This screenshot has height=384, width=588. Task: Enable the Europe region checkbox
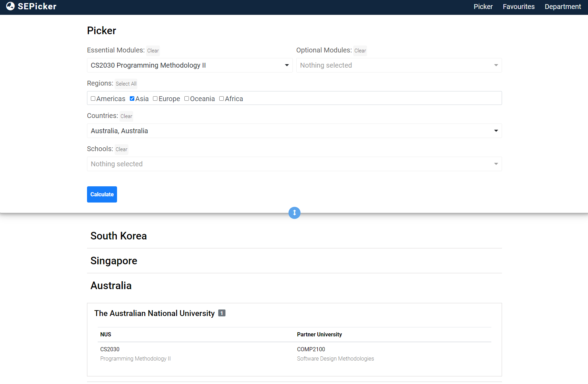(x=155, y=99)
